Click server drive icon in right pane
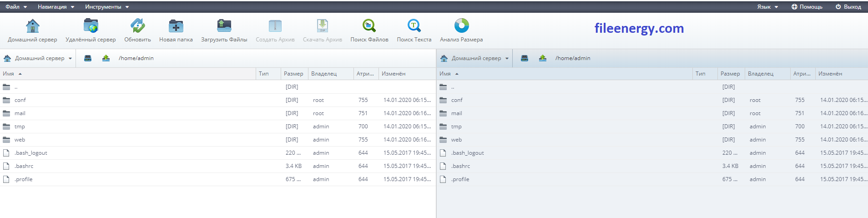This screenshot has height=218, width=868. (x=525, y=58)
